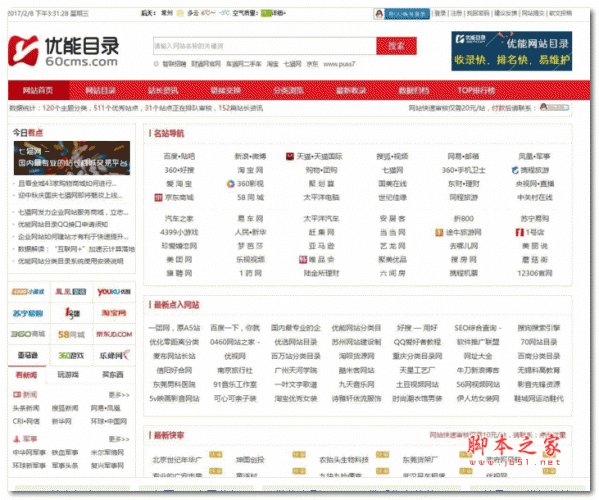Screen dimensions: 599x500
Task: Click the 优能目录 60cms.com logo
Action: (x=63, y=51)
